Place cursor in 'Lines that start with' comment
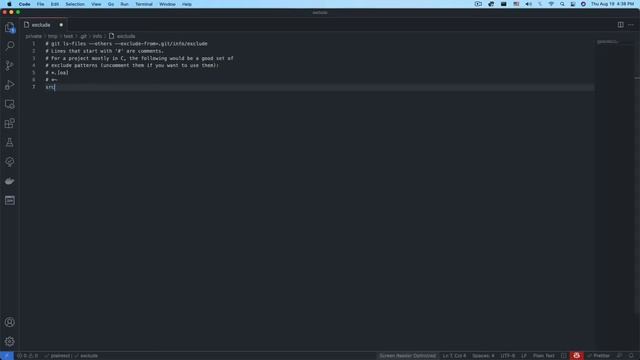The height and width of the screenshot is (360, 640). (x=104, y=51)
